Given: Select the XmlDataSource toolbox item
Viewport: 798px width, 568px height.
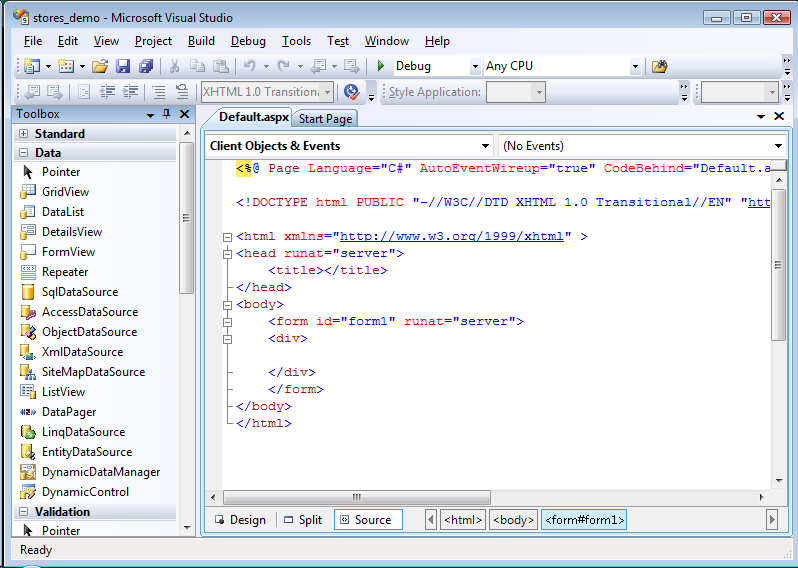Looking at the screenshot, I should coord(71,352).
